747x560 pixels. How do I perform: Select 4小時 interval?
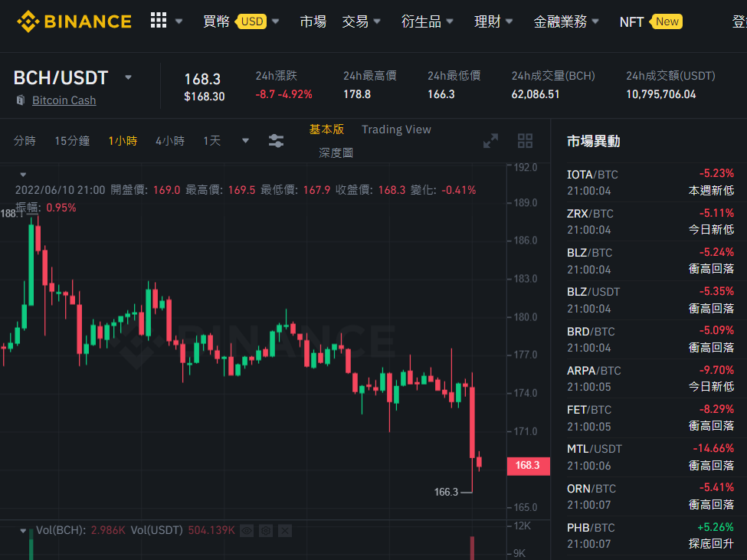(170, 140)
